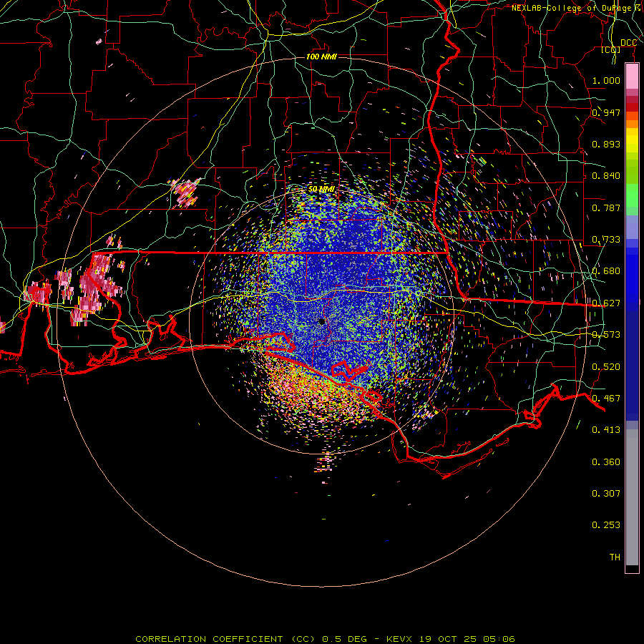644x644 pixels.
Task: Click the 0.733 color scale value
Action: (x=606, y=240)
